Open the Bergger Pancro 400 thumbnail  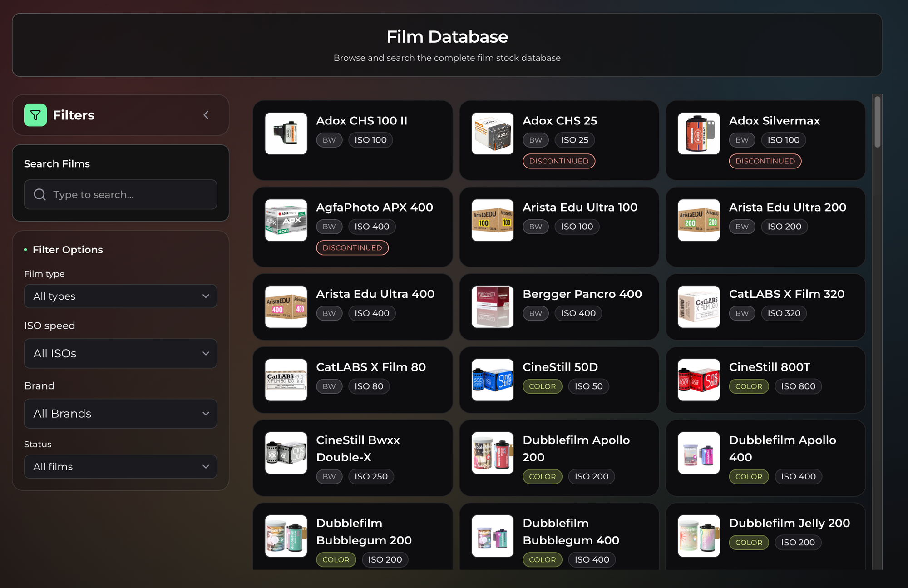click(493, 306)
